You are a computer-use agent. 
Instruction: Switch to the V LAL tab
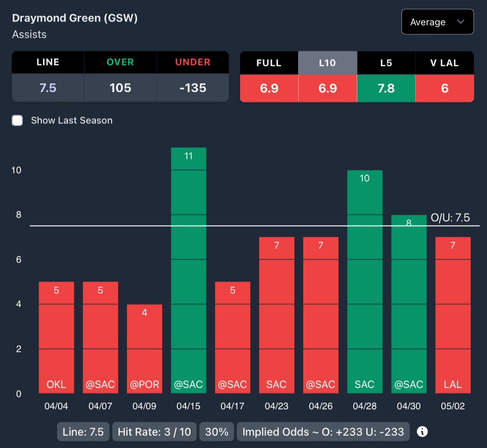click(445, 63)
